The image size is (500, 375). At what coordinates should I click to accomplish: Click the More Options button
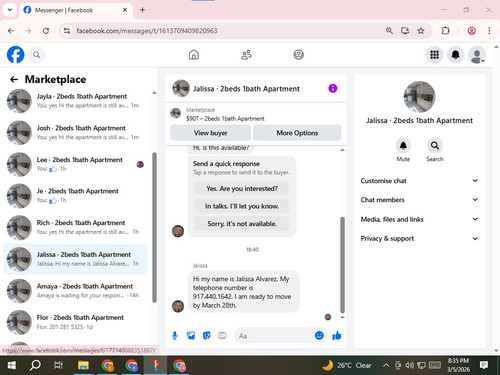(297, 133)
